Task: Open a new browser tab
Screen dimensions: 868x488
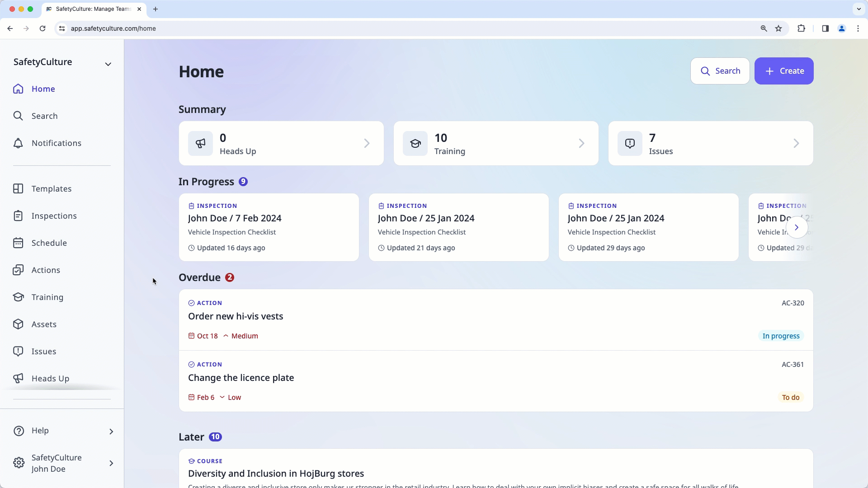Action: pos(156,9)
